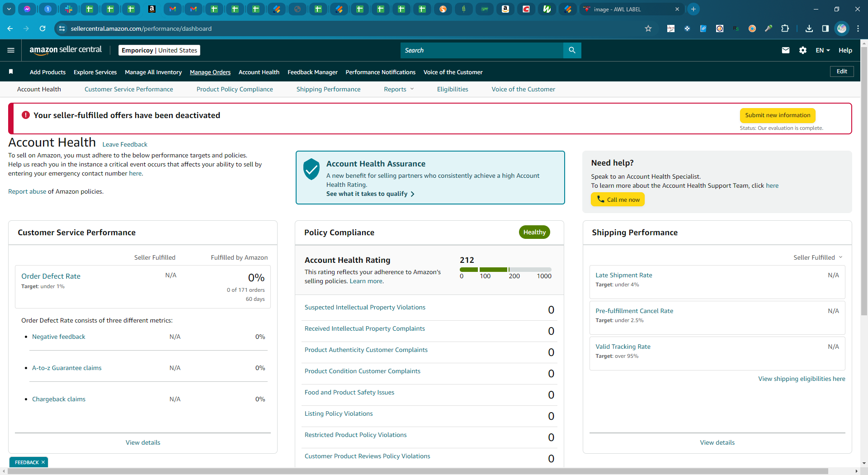Close the FEEDBACK tab widget
This screenshot has height=475, width=868.
click(x=43, y=462)
